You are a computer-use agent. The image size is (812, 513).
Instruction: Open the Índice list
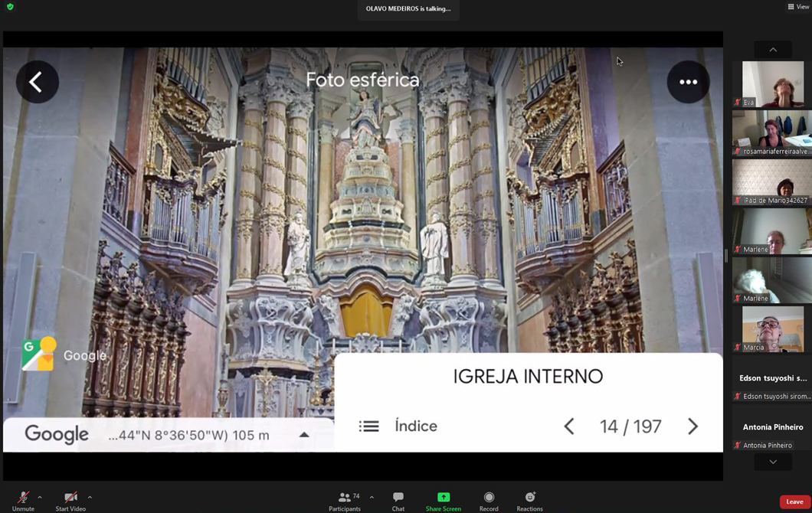398,426
